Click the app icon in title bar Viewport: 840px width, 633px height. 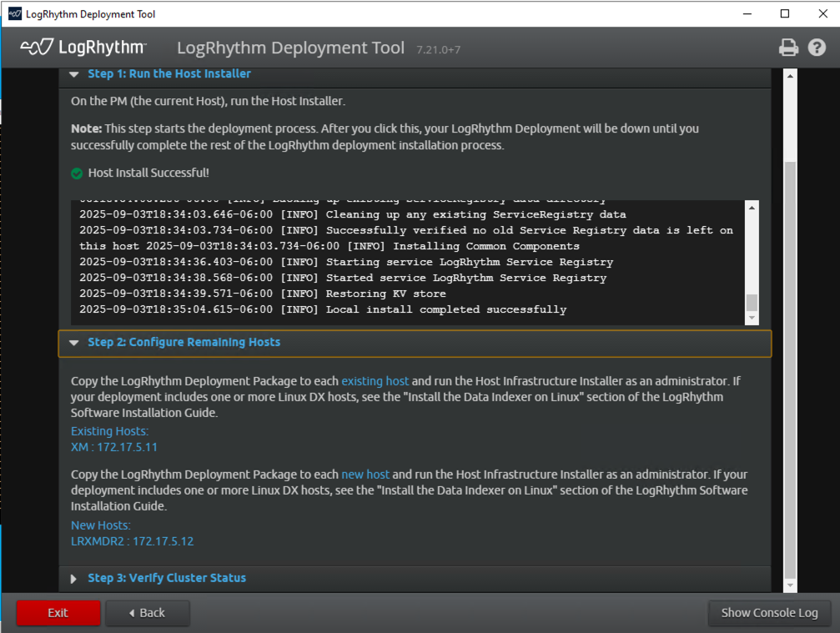coord(14,14)
